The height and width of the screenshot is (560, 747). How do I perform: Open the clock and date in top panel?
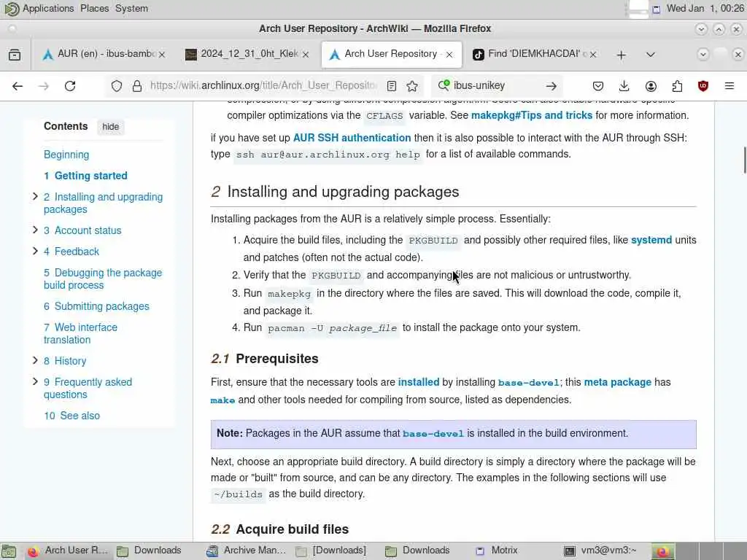[705, 9]
